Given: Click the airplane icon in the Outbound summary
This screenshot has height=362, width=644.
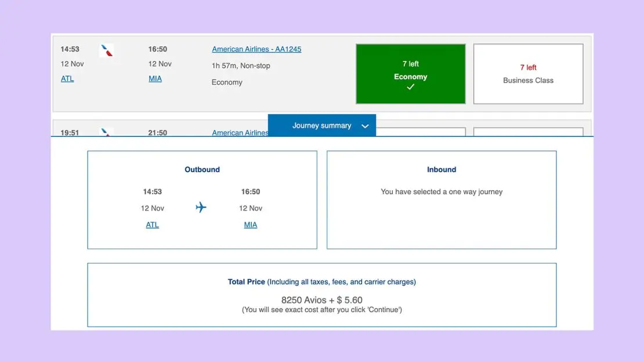Looking at the screenshot, I should (201, 208).
